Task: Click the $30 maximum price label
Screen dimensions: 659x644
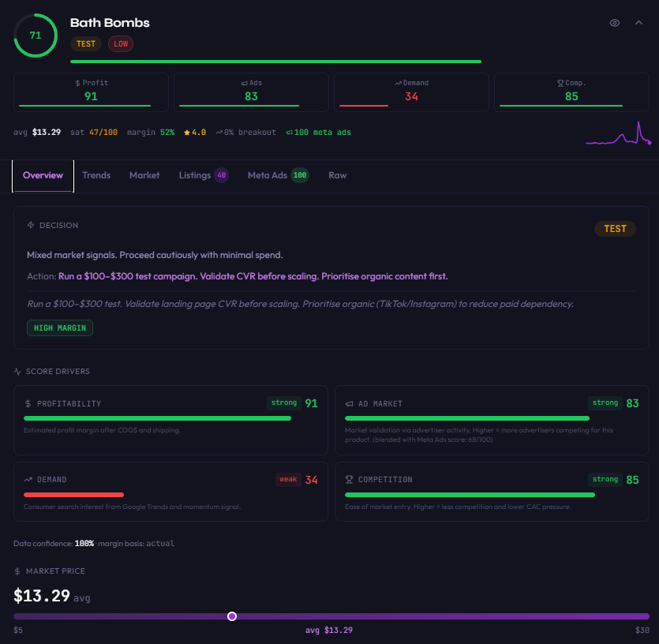Action: tap(642, 630)
